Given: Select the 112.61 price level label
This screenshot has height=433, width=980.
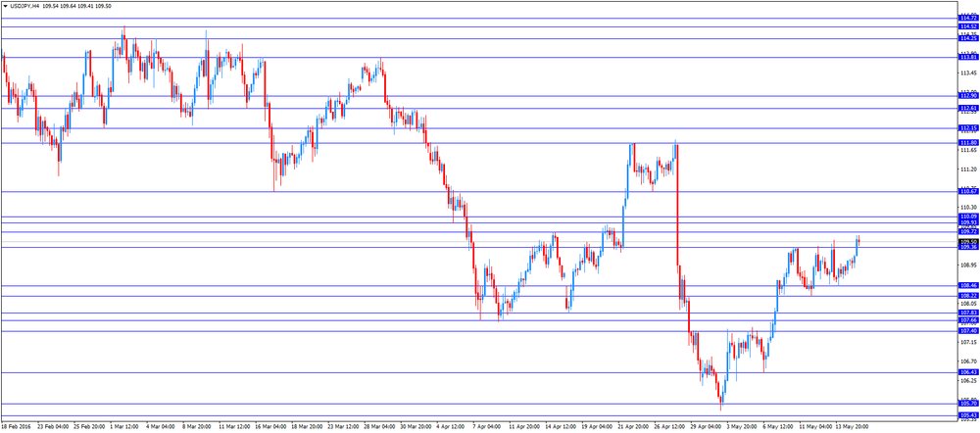Looking at the screenshot, I should pos(969,108).
